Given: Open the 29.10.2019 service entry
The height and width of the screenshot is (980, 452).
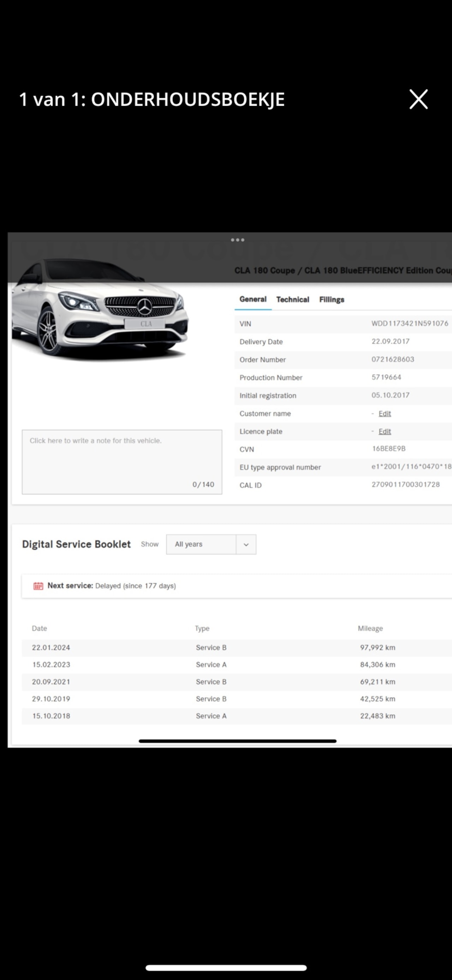Looking at the screenshot, I should 237,699.
